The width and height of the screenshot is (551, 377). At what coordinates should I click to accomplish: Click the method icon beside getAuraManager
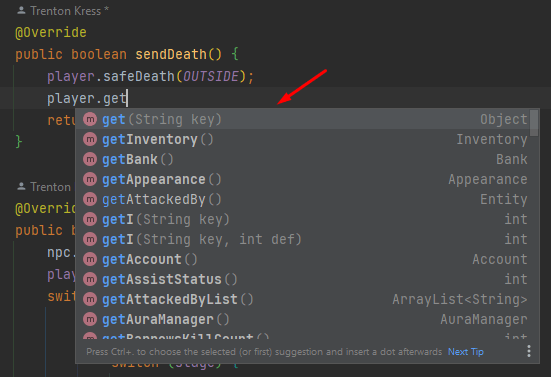(90, 320)
